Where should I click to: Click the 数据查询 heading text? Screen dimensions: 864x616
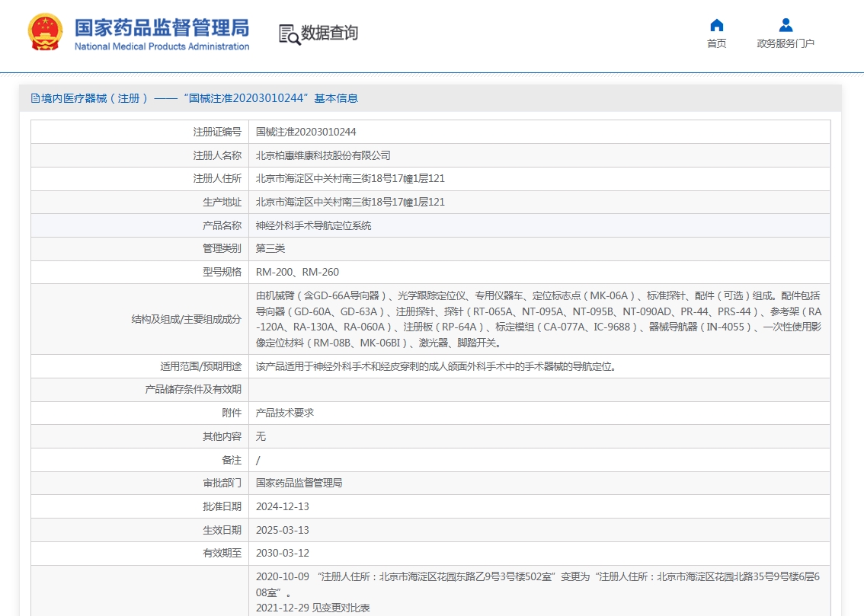click(x=329, y=33)
